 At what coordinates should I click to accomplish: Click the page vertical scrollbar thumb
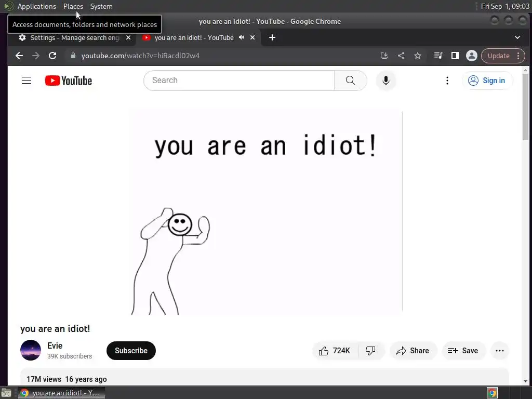click(x=526, y=107)
